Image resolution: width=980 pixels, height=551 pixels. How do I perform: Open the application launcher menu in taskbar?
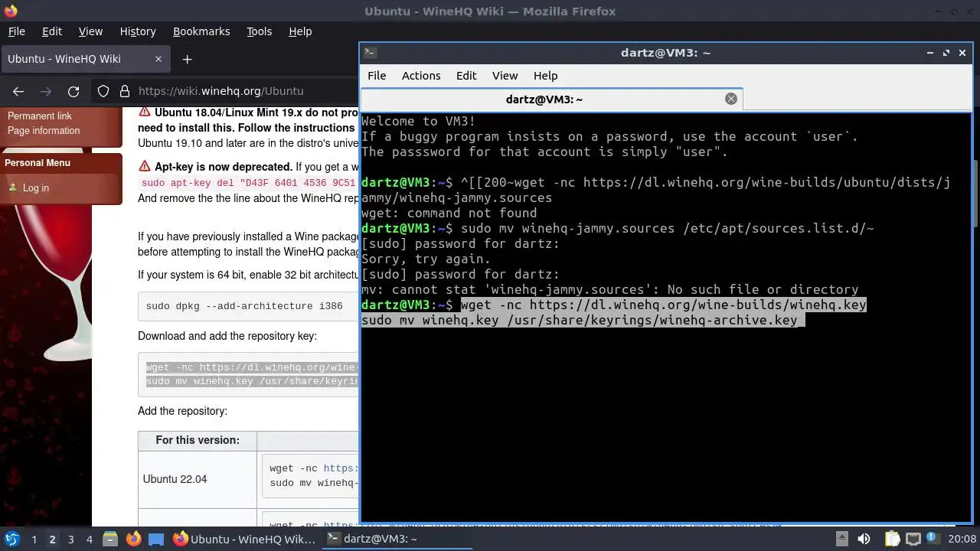coord(11,539)
